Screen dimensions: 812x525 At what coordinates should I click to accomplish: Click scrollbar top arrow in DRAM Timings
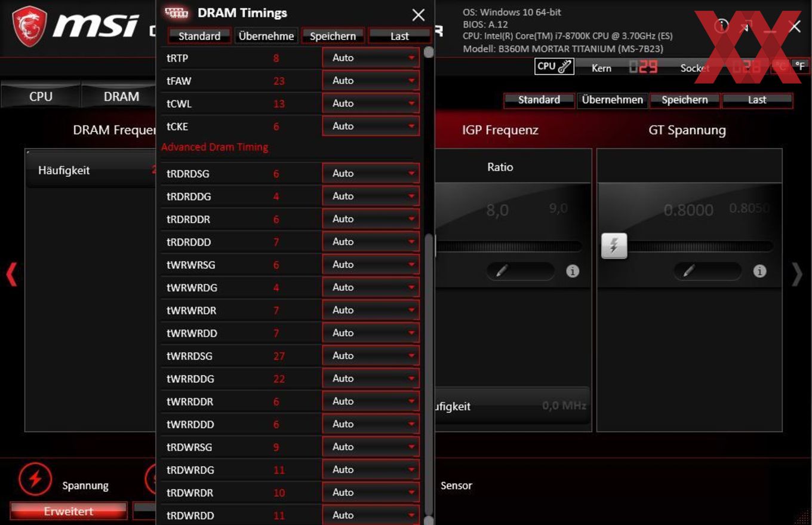tap(428, 51)
